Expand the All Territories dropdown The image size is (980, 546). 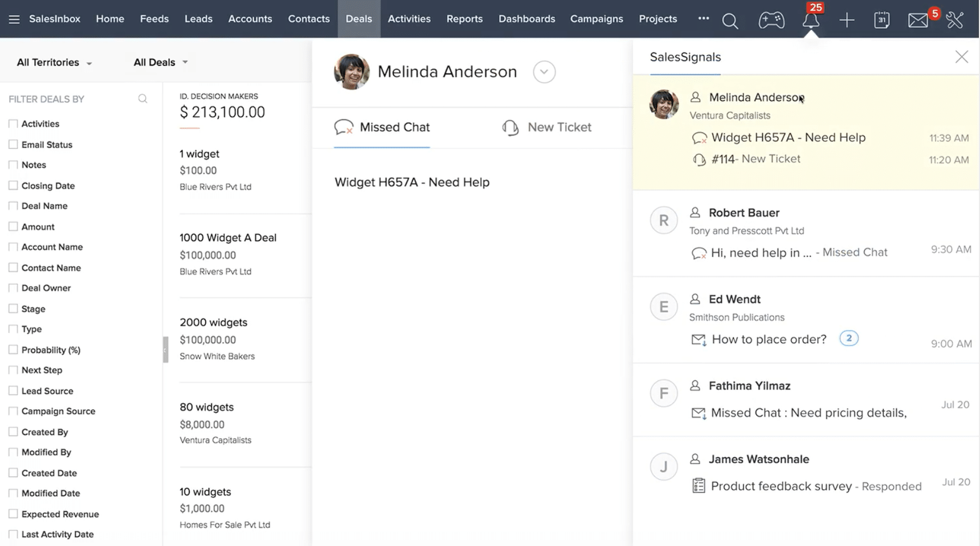pos(54,63)
